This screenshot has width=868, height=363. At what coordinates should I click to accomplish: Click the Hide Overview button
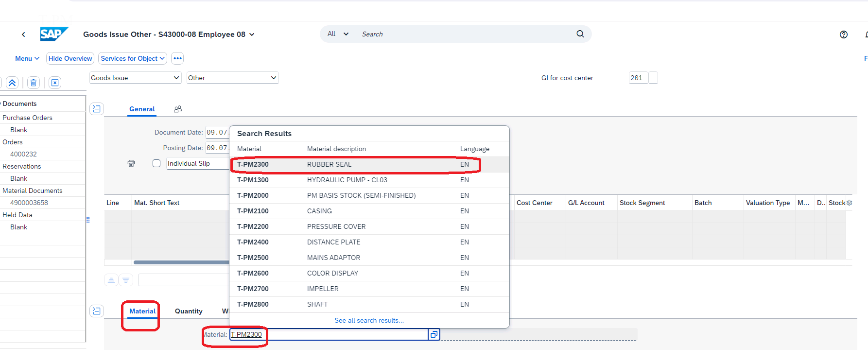(x=70, y=58)
